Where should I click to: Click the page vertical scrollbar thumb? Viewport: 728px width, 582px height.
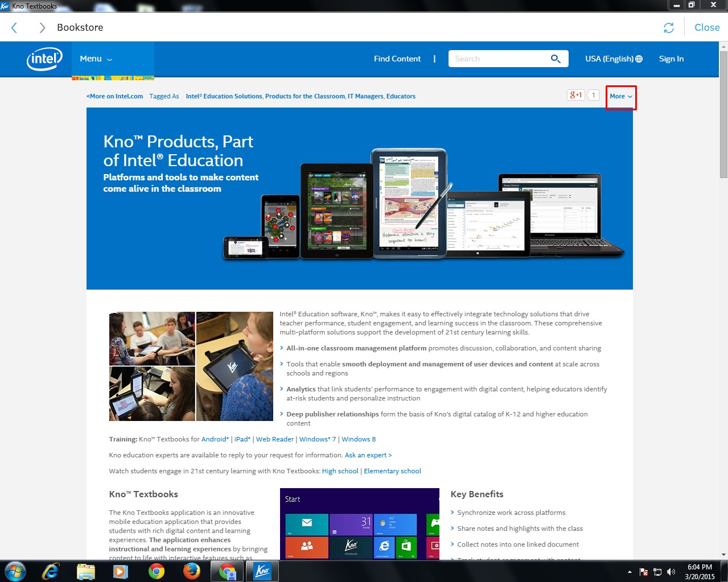coord(723,114)
